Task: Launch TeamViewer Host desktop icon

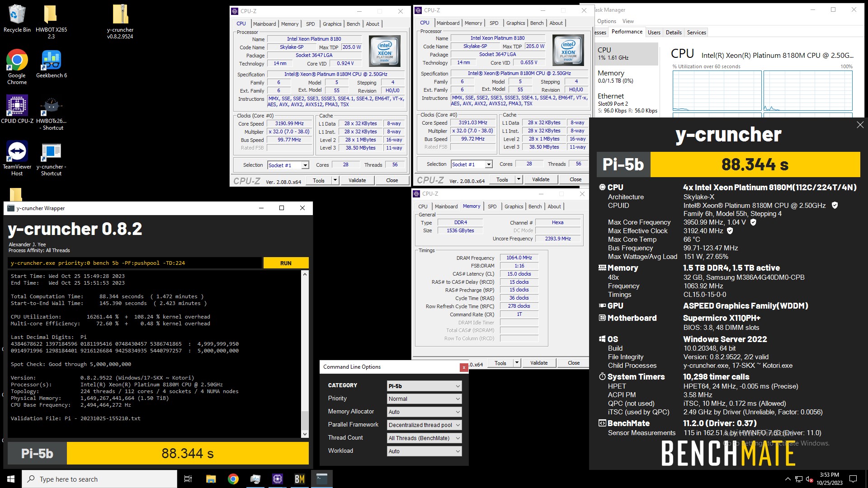Action: click(x=17, y=158)
